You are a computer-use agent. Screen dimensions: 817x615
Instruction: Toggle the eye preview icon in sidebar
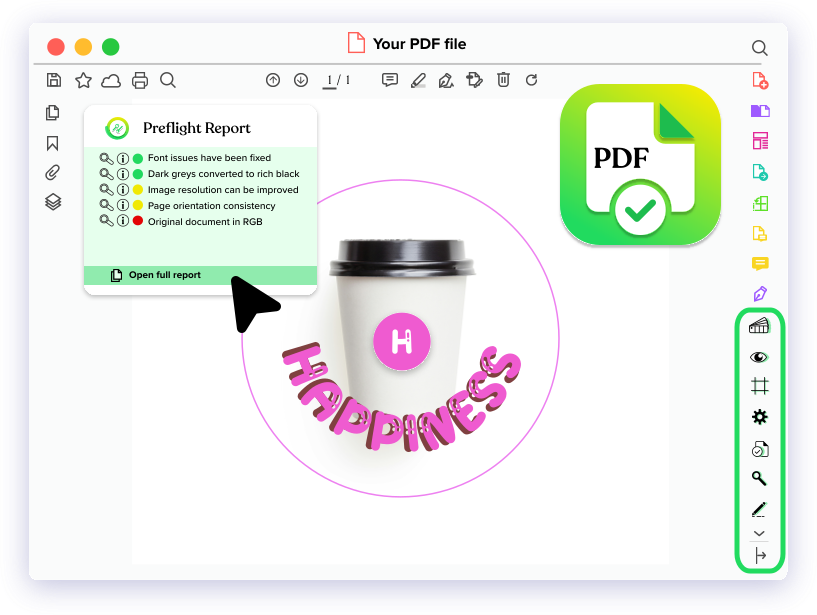point(759,357)
